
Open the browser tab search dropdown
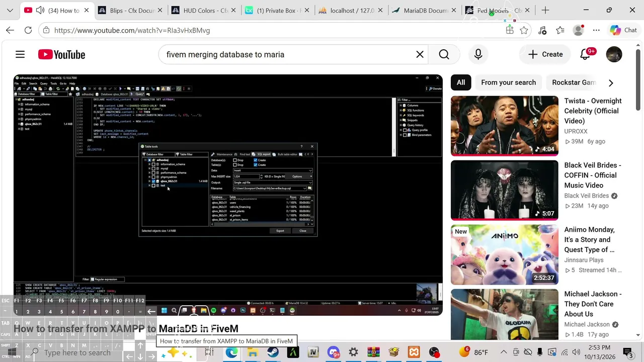pyautogui.click(x=10, y=10)
